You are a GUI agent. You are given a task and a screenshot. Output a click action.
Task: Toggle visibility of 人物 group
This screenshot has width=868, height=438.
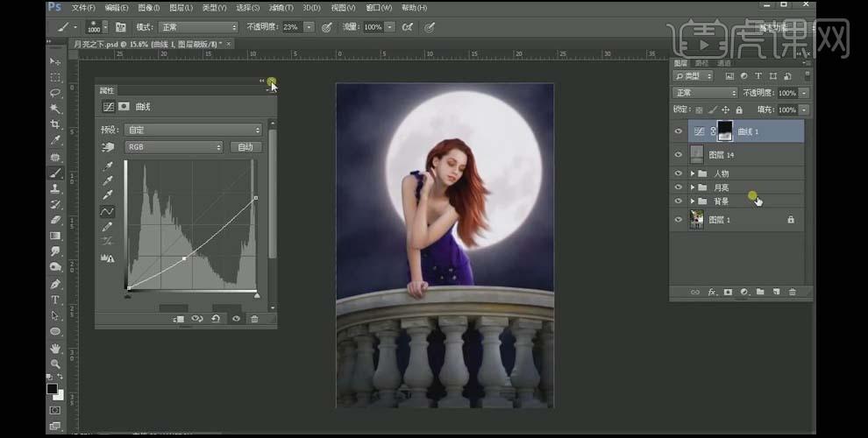(678, 173)
